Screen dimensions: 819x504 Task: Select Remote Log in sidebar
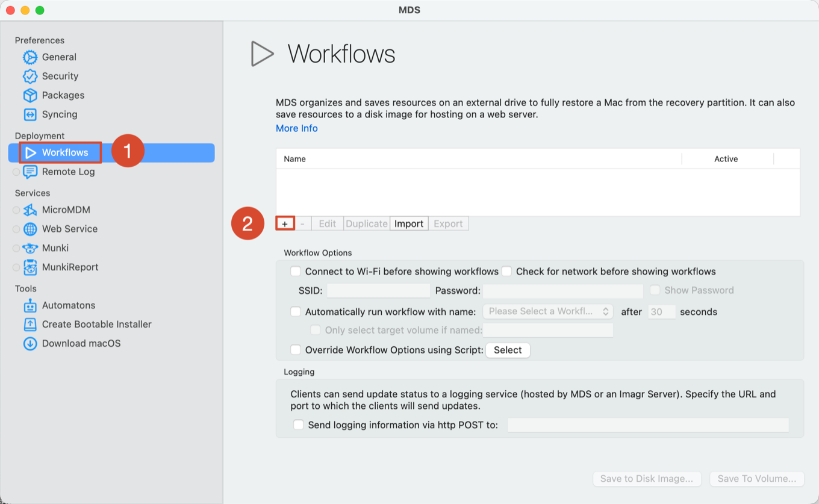[68, 172]
